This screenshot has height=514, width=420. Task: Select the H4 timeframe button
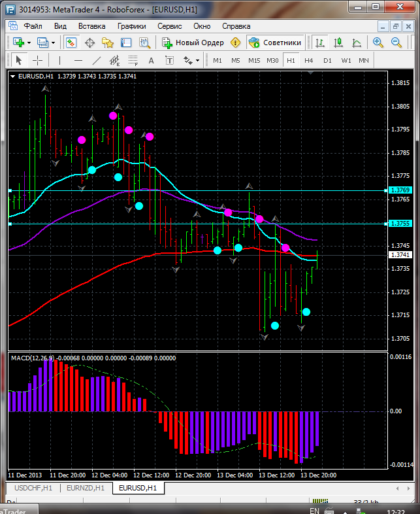click(309, 60)
